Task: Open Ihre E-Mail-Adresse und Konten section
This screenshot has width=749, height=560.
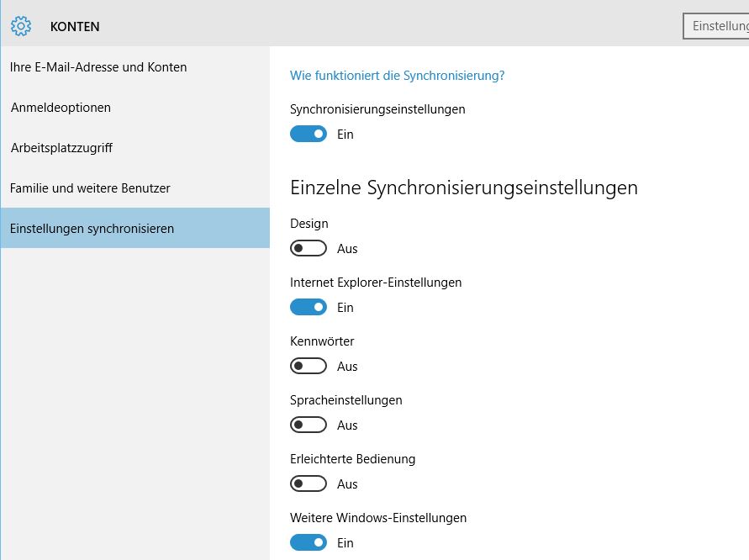Action: [135, 67]
